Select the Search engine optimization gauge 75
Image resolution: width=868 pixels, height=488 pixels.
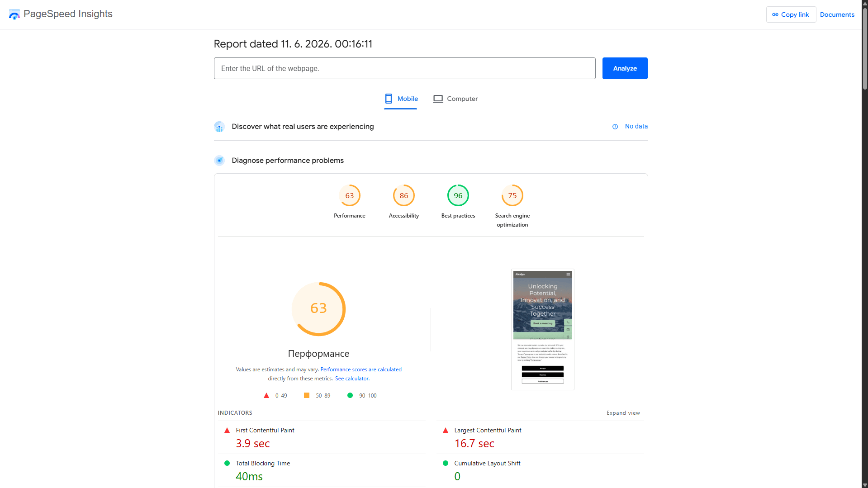click(x=512, y=195)
